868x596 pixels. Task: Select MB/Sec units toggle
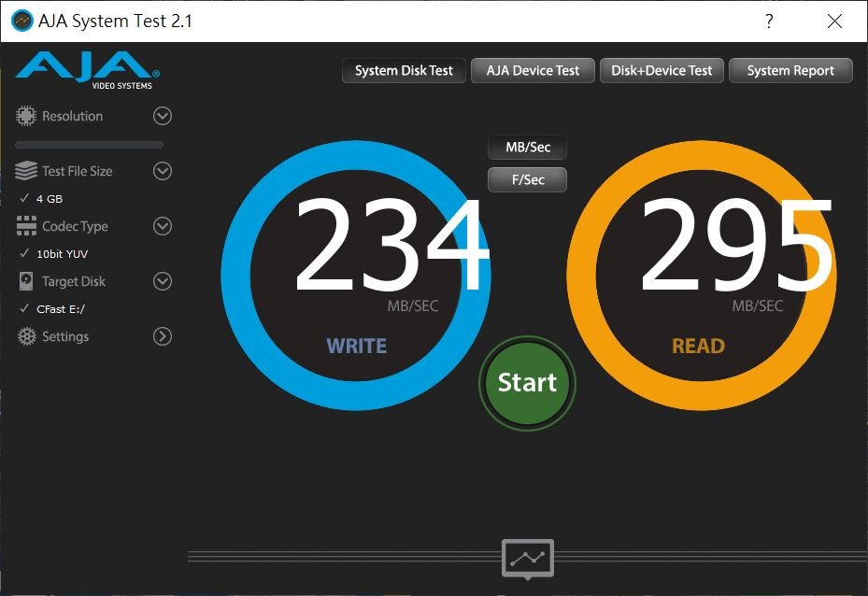tap(528, 148)
